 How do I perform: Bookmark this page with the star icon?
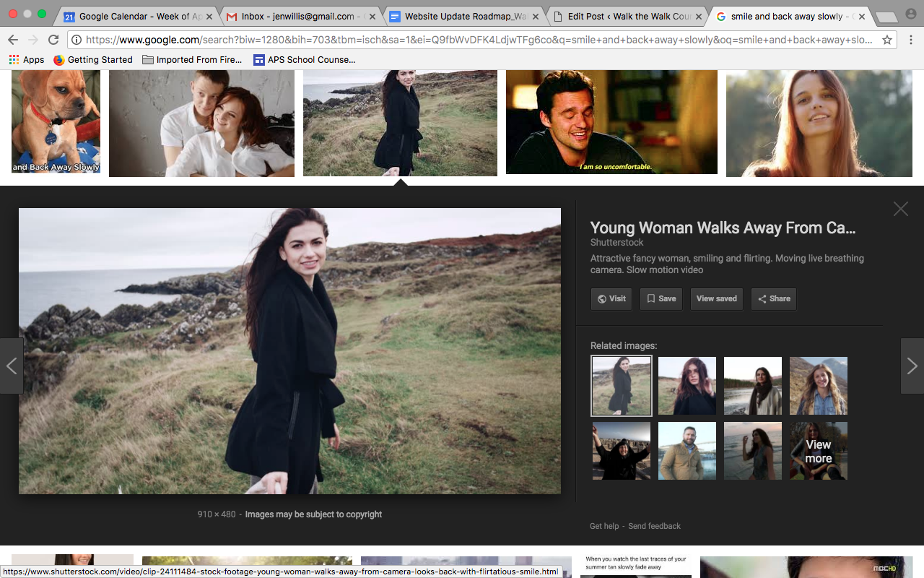click(887, 40)
